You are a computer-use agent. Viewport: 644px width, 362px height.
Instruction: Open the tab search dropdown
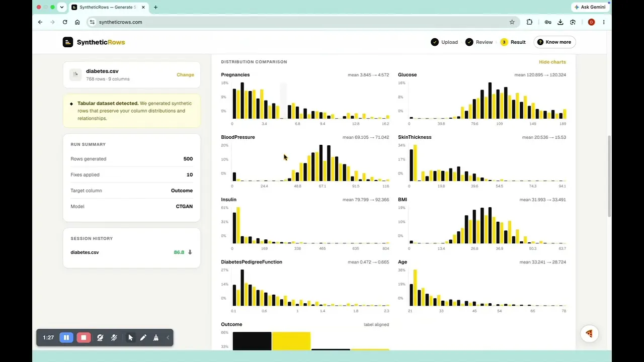click(x=61, y=7)
